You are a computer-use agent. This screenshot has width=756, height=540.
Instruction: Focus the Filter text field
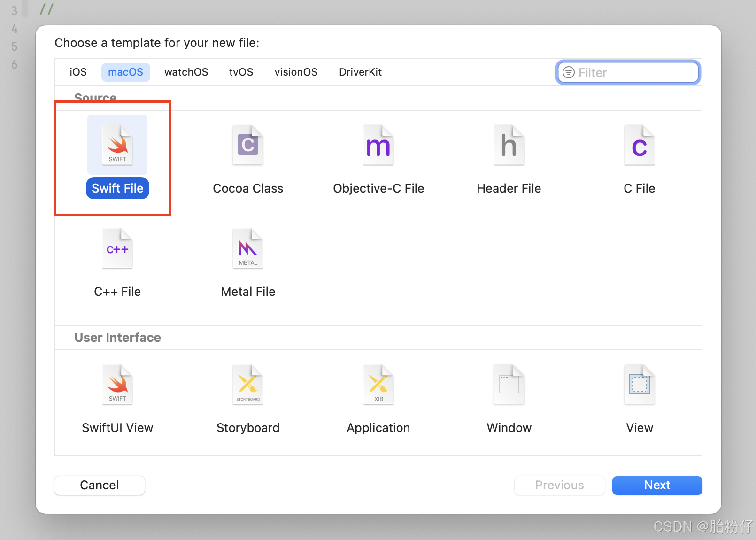tap(628, 72)
